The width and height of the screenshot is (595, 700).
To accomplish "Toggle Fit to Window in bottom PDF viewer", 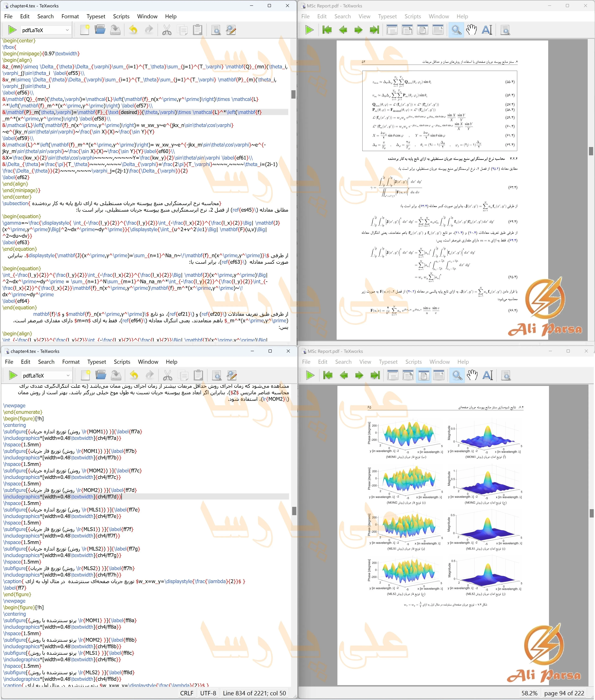I will pos(423,376).
